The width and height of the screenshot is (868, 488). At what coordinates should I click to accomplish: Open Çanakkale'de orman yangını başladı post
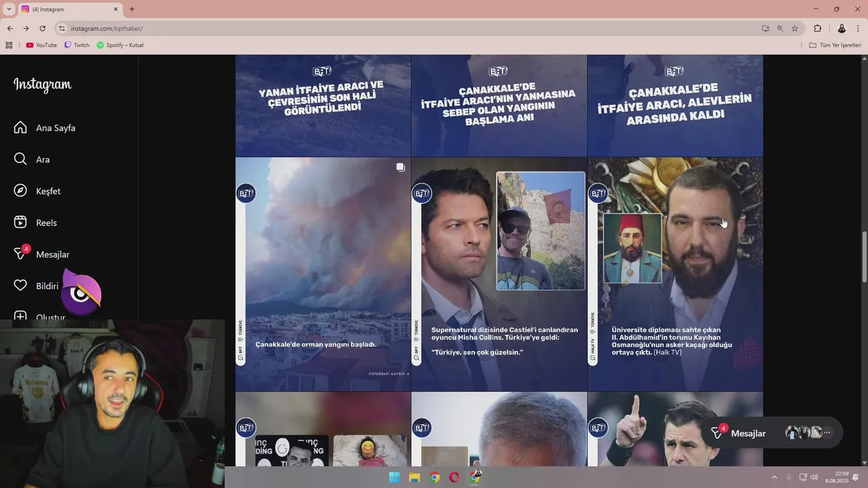323,274
